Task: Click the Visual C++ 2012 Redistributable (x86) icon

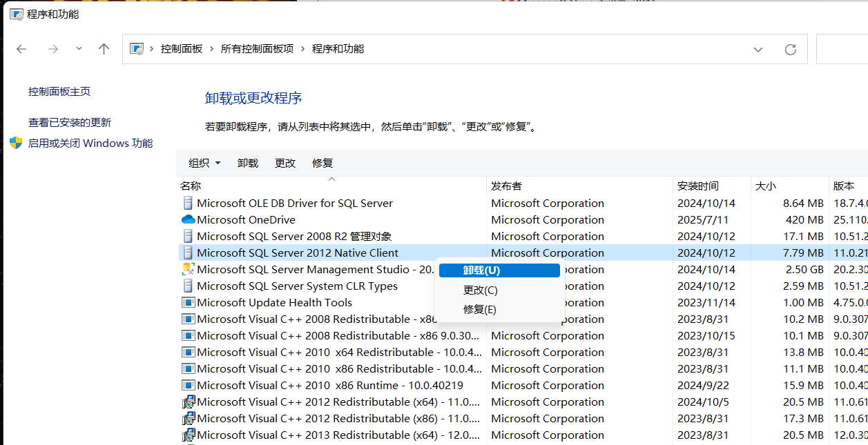Action: 188,418
